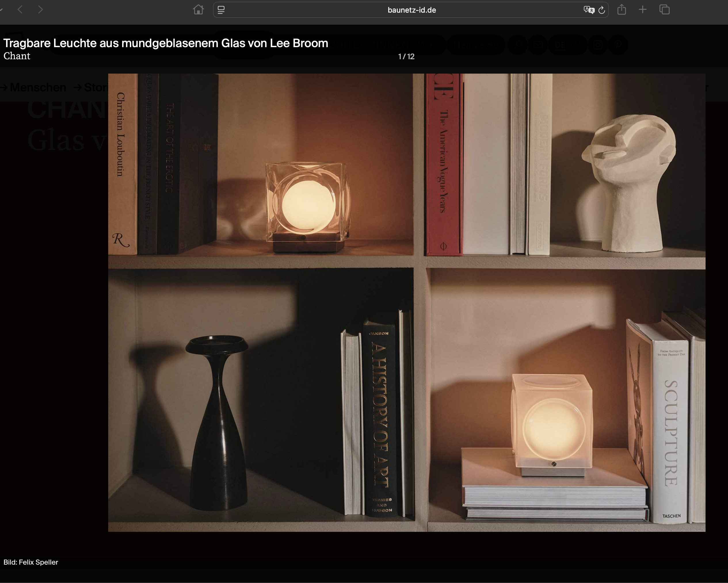Reload the baunetz-id.de page

[602, 10]
